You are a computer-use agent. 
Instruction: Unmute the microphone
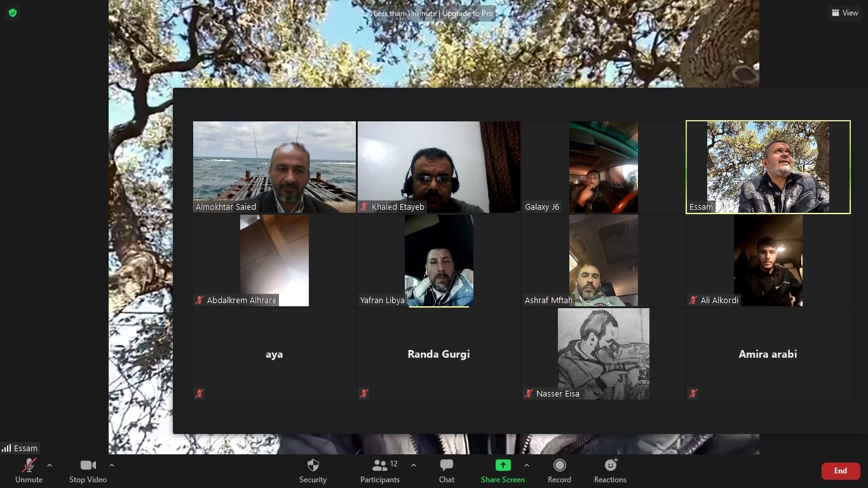[29, 466]
